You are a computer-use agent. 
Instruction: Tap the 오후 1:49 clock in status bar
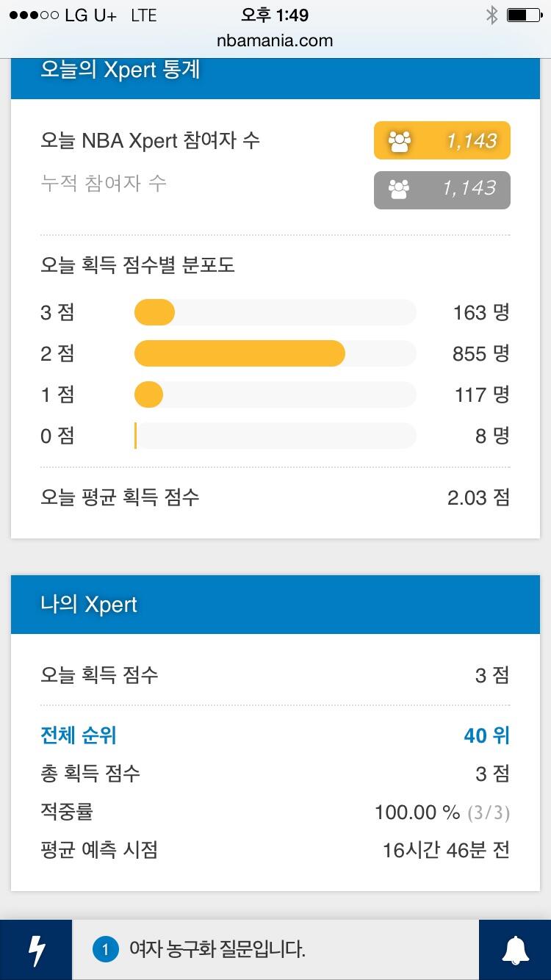pyautogui.click(x=275, y=15)
